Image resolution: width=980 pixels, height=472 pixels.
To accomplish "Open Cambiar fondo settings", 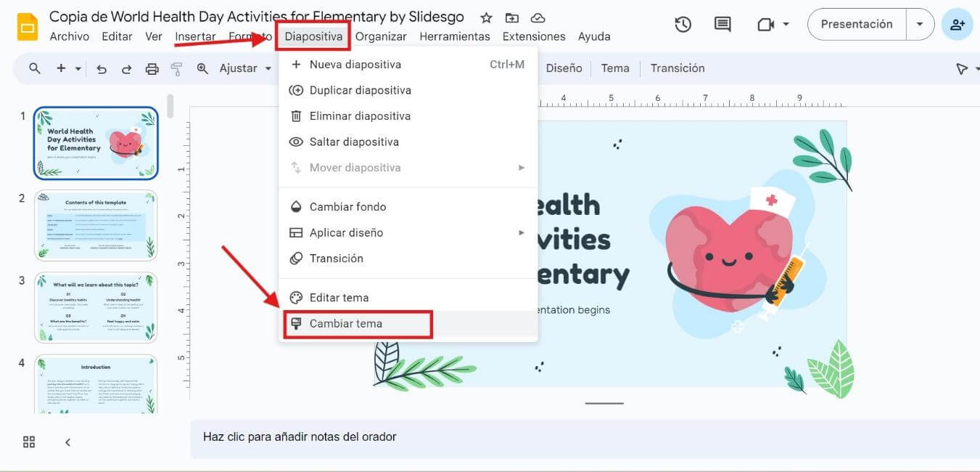I will pyautogui.click(x=347, y=206).
